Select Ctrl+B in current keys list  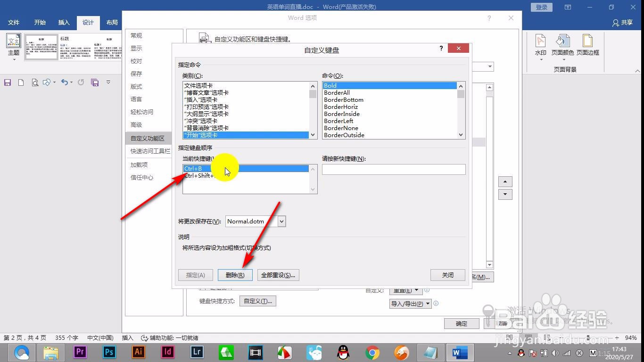246,169
